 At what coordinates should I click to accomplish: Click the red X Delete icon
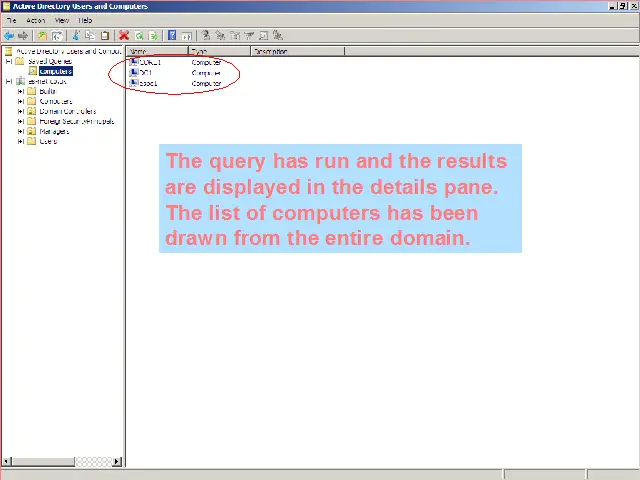124,36
